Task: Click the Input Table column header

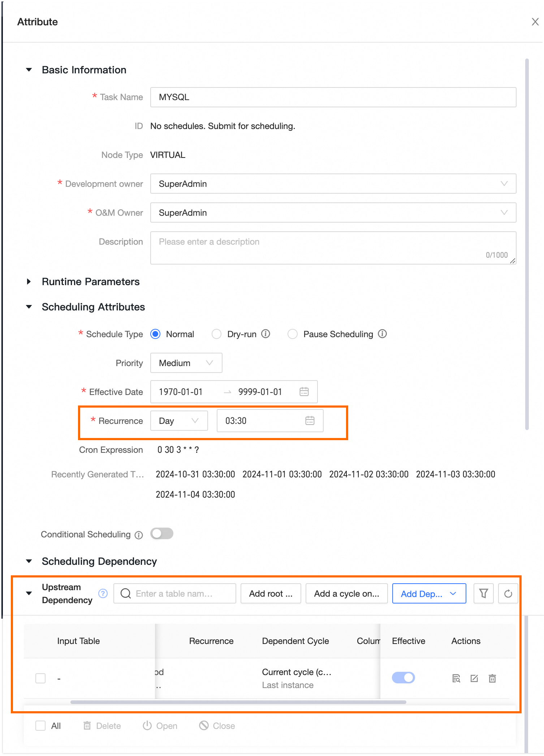Action: pos(78,641)
